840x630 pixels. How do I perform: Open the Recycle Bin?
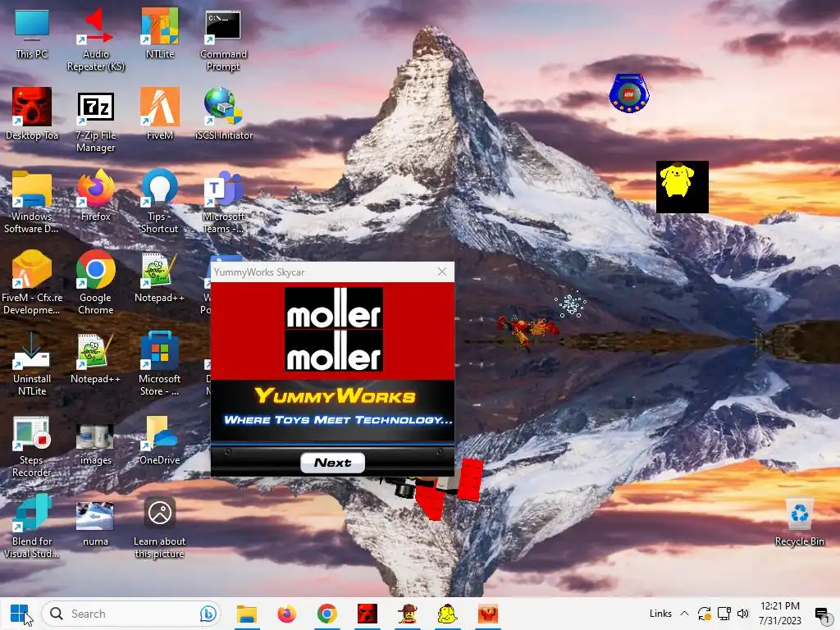[x=799, y=523]
